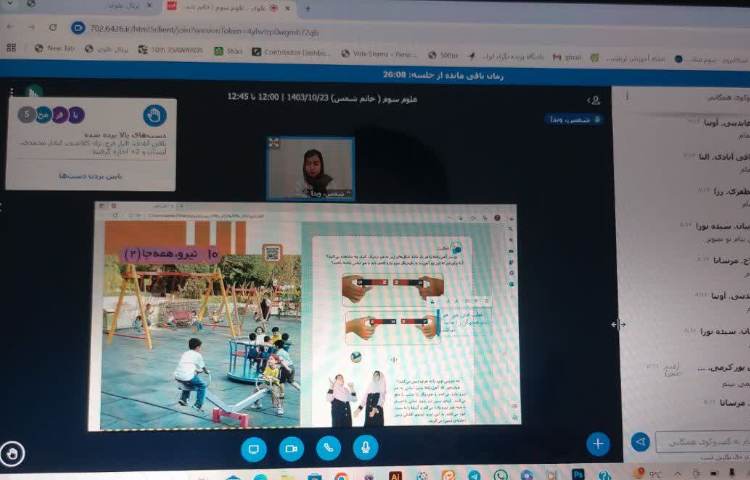Type in the chat message input field
The width and height of the screenshot is (750, 480).
click(x=700, y=442)
